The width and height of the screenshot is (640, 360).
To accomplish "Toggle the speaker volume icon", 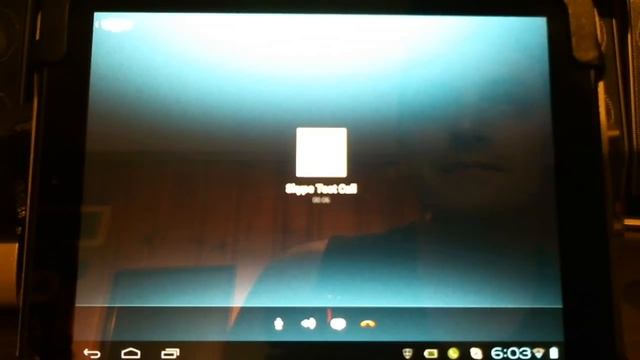I will [x=309, y=324].
